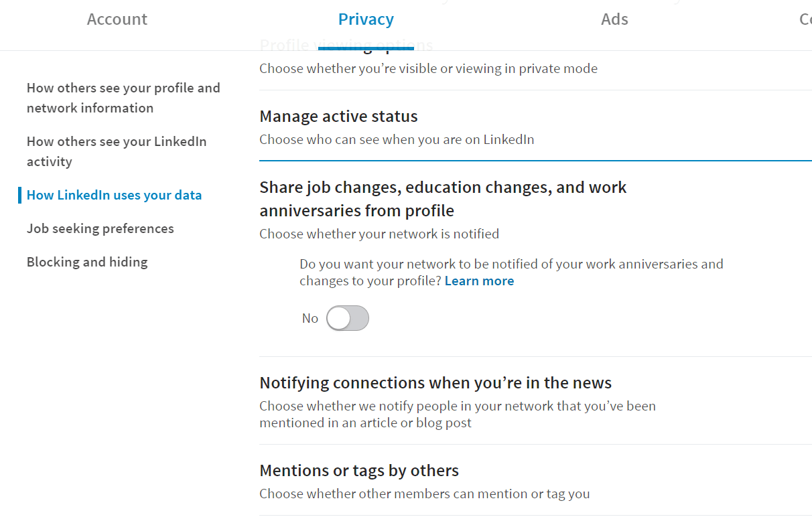The height and width of the screenshot is (519, 812).
Task: Collapse Share job changes setting heading
Action: coord(443,199)
